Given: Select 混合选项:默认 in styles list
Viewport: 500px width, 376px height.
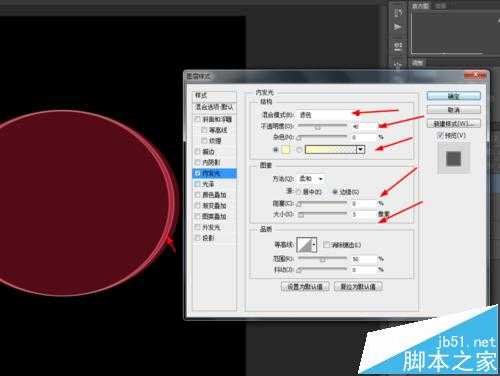Looking at the screenshot, I should pos(214,107).
